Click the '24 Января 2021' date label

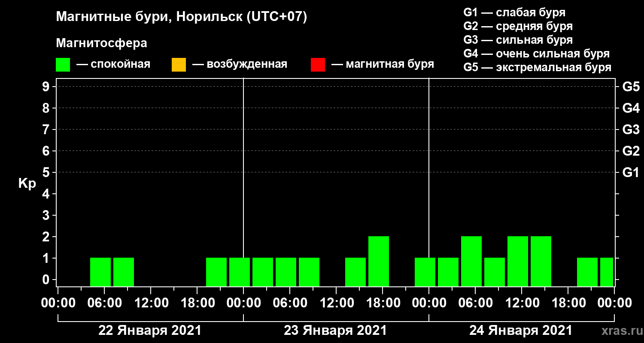coord(521,331)
